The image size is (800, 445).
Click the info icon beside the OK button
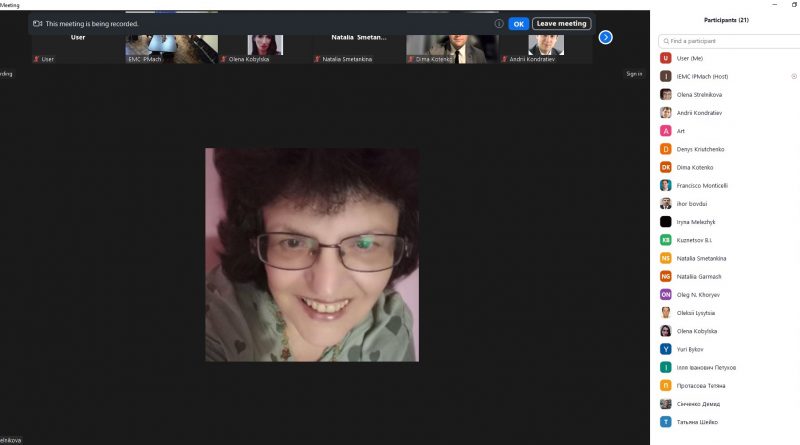[x=499, y=23]
